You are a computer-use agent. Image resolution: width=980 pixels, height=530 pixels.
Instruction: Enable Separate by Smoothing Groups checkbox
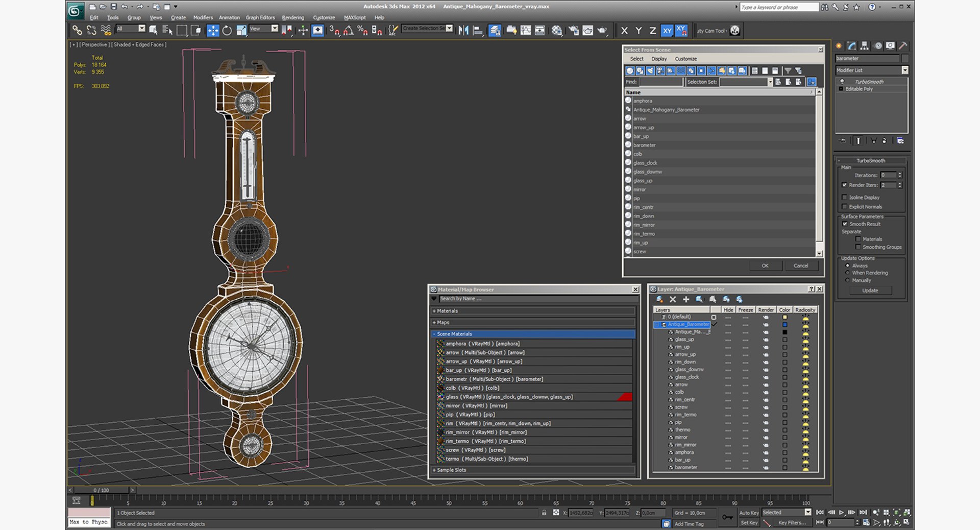(858, 247)
